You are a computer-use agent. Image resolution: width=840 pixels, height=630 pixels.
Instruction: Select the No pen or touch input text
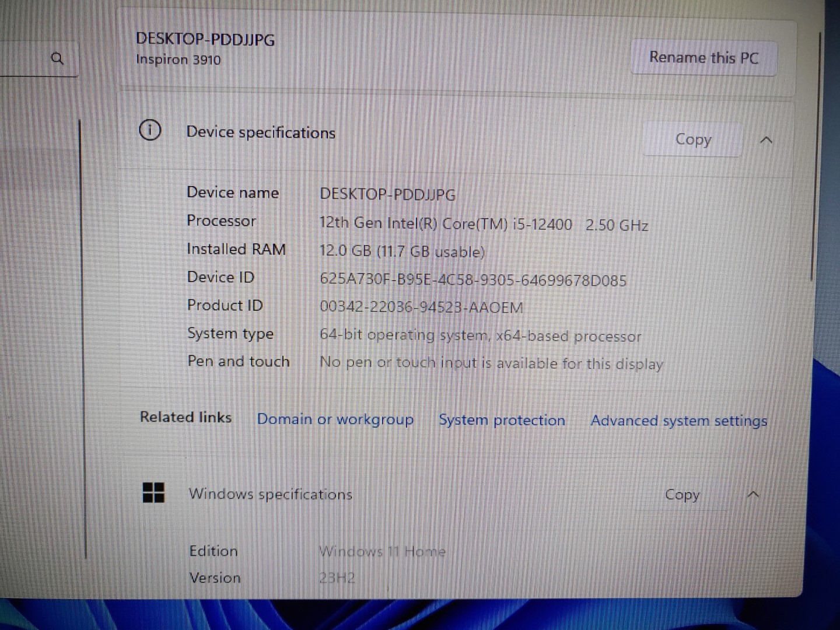tap(491, 363)
